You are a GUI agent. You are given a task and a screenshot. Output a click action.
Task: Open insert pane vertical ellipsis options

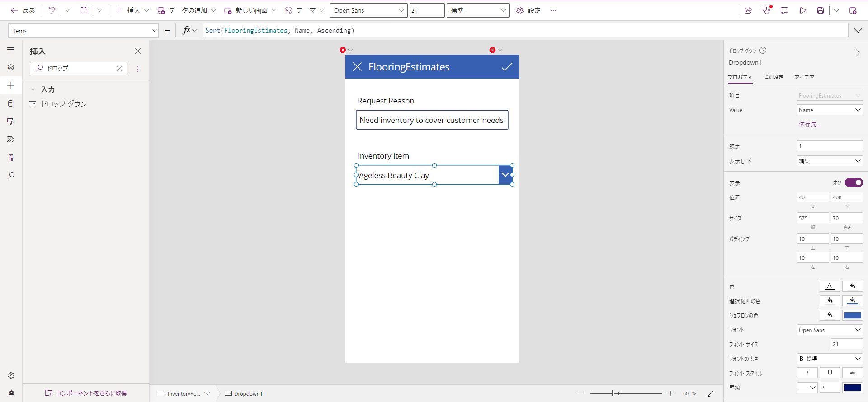tap(138, 69)
